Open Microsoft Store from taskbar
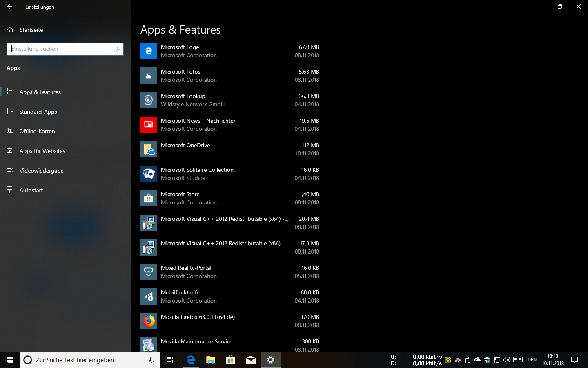 230,360
